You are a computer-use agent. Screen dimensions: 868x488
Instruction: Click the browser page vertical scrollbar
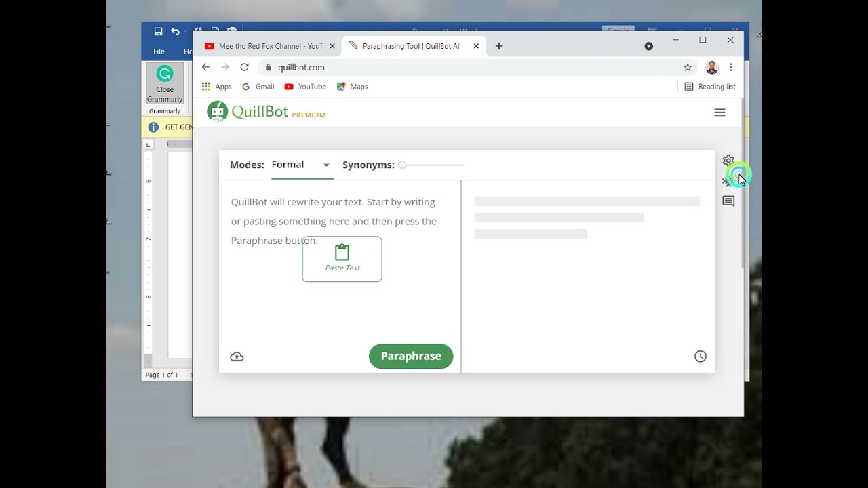pyautogui.click(x=743, y=183)
